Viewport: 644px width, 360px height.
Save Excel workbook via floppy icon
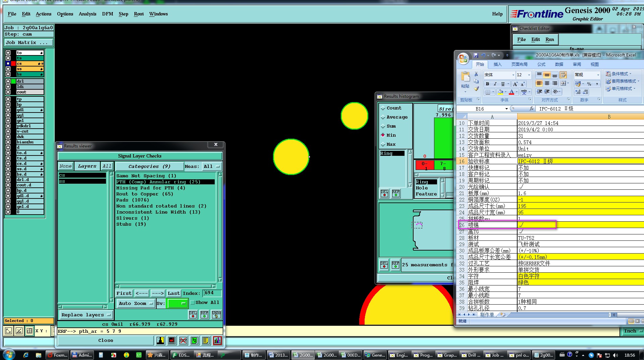click(476, 55)
